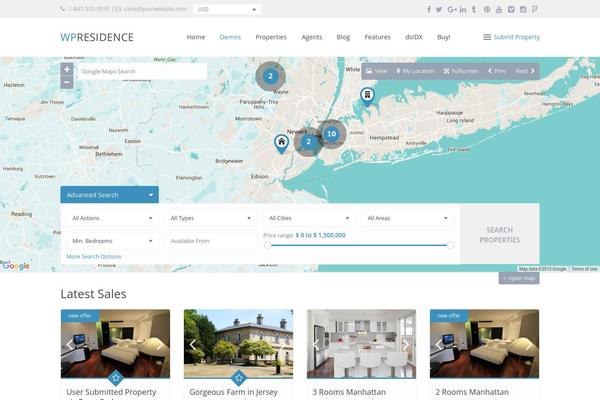Click the building marker pin on map

367,96
